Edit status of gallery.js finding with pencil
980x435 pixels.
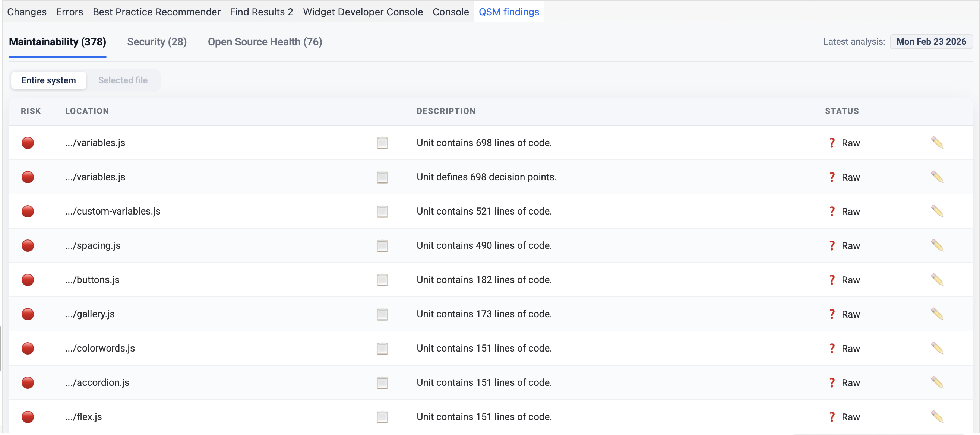point(937,314)
